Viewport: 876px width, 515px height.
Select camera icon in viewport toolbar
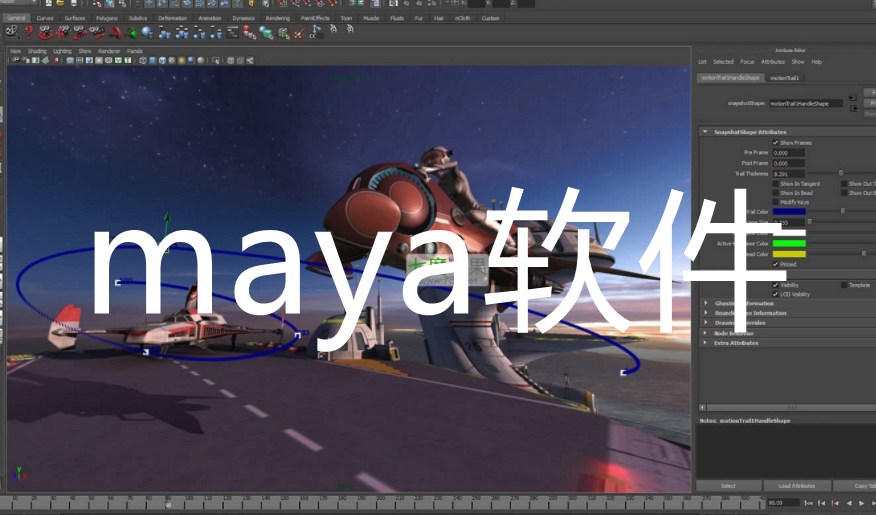coord(16,60)
